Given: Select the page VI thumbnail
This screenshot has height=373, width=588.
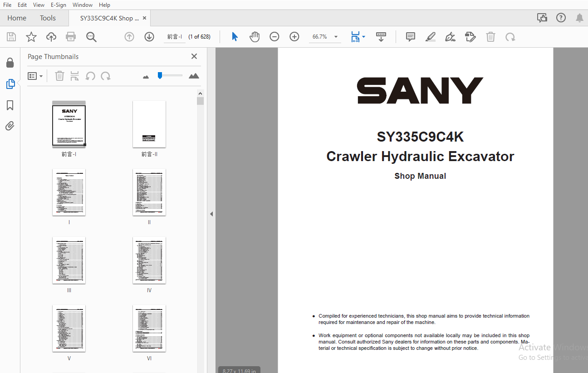Looking at the screenshot, I should [x=149, y=329].
